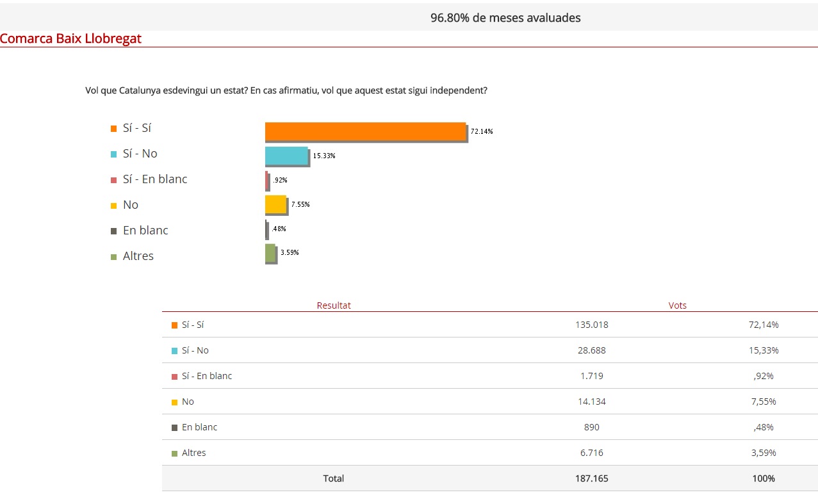Click red legend swatch beside Sí - En blanc in chart
The height and width of the screenshot is (504, 818).
(x=113, y=180)
